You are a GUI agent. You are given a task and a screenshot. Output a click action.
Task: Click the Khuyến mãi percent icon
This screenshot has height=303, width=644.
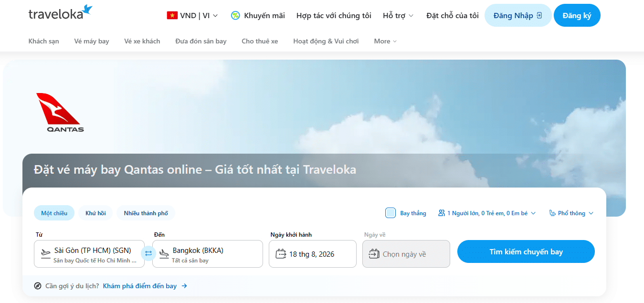[x=235, y=15]
